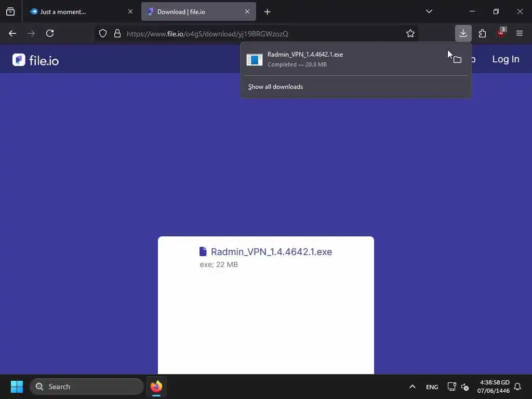Screen dimensions: 532x399
Task: Open the Windows Start menu
Action: 17,387
